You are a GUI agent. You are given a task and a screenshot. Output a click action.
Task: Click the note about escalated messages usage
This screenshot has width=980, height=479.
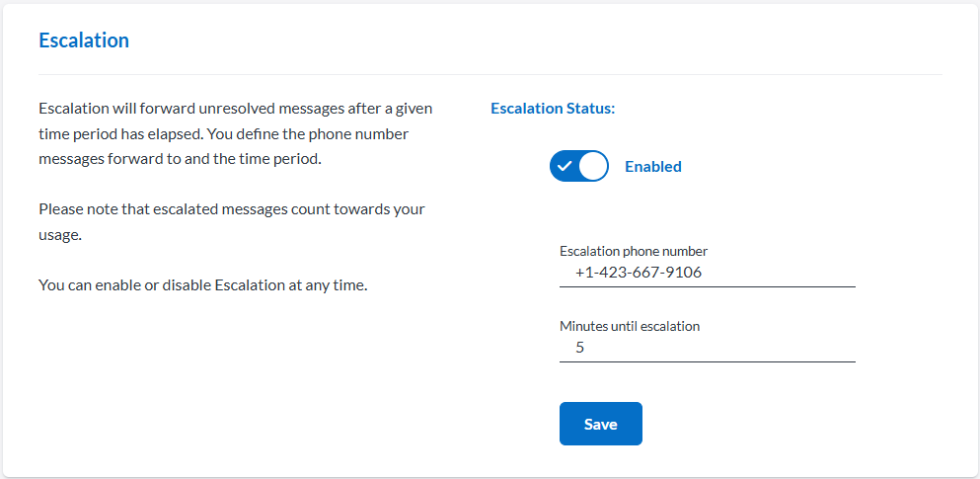(x=232, y=222)
